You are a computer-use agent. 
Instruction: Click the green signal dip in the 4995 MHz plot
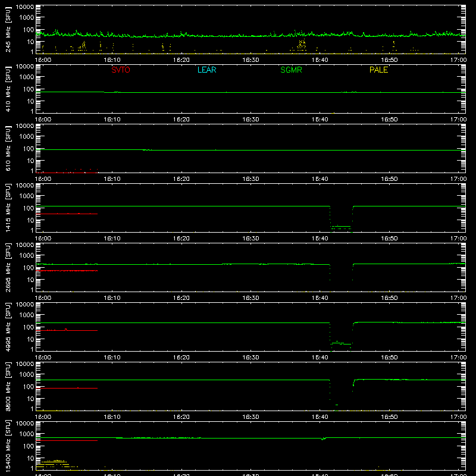point(341,337)
